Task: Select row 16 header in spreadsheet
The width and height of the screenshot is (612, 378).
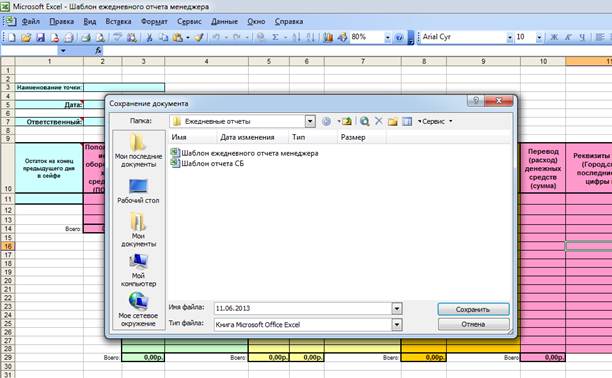Action: coord(8,246)
